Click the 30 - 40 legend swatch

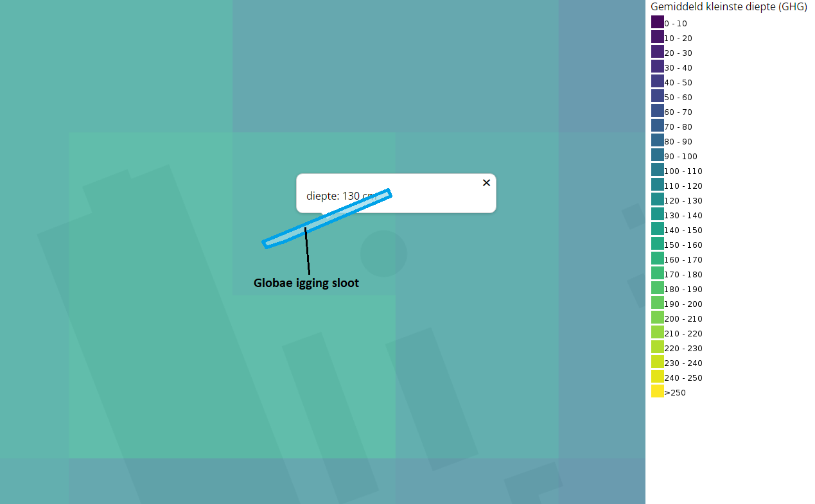tap(658, 66)
